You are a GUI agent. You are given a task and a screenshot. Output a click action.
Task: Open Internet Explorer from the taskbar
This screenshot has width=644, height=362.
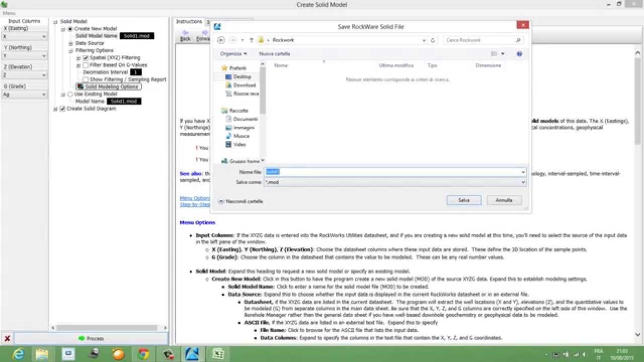click(x=18, y=354)
